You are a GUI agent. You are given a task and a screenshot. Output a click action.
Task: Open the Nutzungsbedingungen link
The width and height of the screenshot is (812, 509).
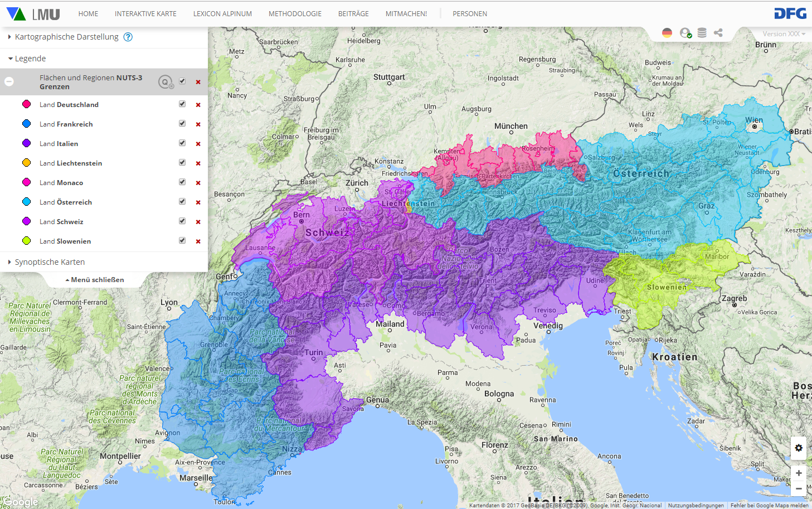click(696, 506)
